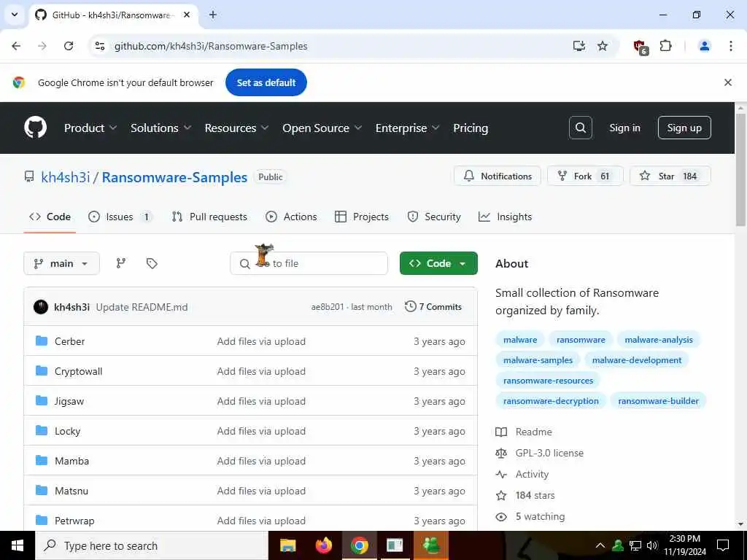Click the red shield extension icon

(x=640, y=47)
